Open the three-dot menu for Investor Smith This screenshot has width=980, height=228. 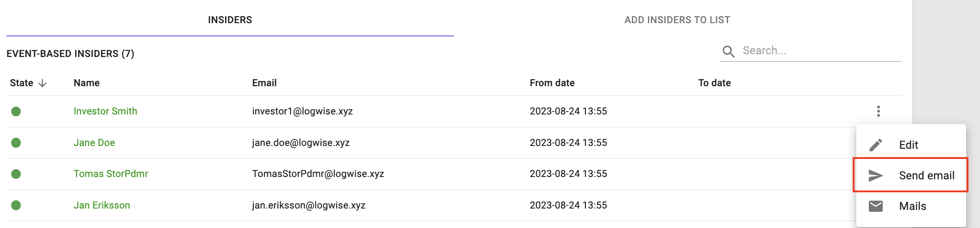[878, 111]
